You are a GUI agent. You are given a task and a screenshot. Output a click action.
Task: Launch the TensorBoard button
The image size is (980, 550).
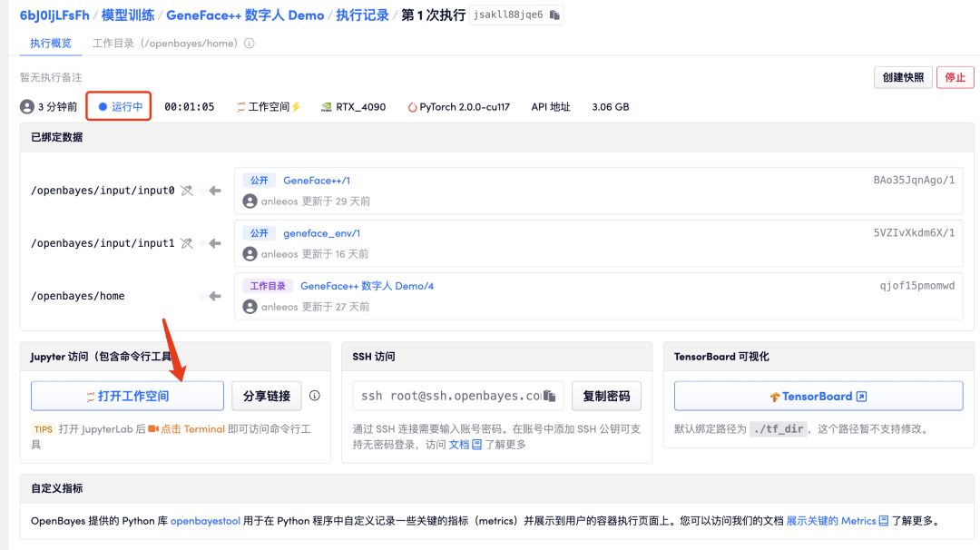(x=818, y=397)
